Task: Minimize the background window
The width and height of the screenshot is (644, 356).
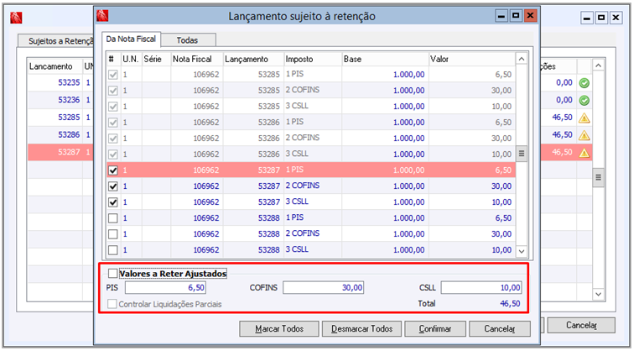Action: (587, 18)
